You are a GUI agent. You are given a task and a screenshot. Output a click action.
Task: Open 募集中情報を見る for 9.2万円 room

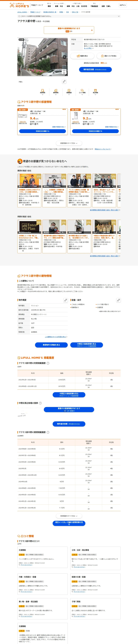click(112, 127)
